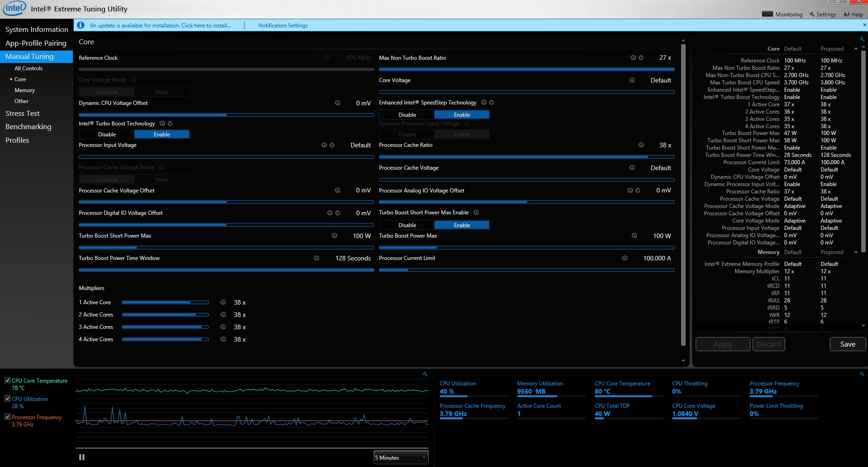Click the Save button
Viewport: 868px width, 467px height.
click(x=847, y=344)
